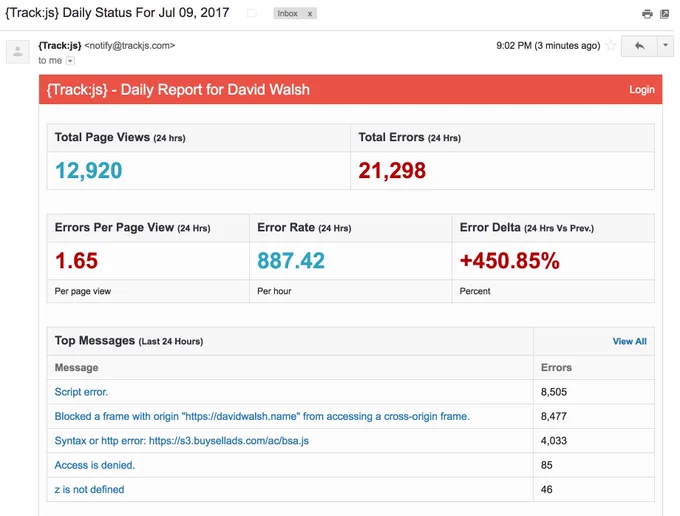The image size is (680, 516).
Task: Open the Blocked a frame cross-origin message
Action: (262, 416)
